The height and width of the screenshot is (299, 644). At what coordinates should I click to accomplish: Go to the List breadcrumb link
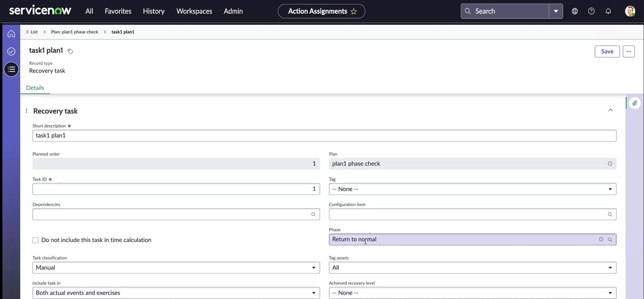(34, 32)
